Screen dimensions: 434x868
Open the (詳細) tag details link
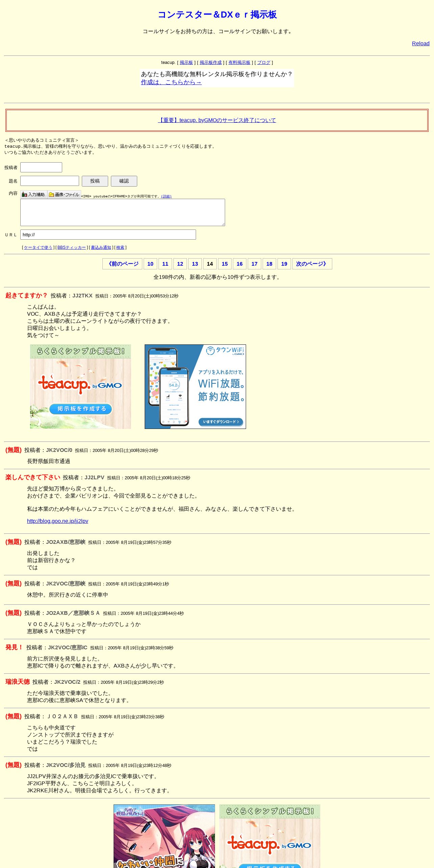coord(166,196)
